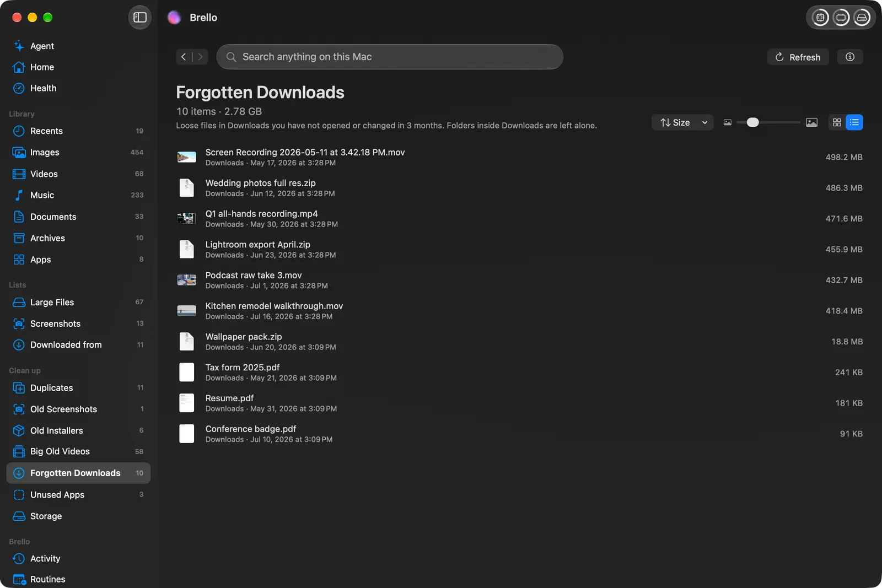Open the Routines item in the sidebar
This screenshot has height=588, width=882.
coord(78,579)
